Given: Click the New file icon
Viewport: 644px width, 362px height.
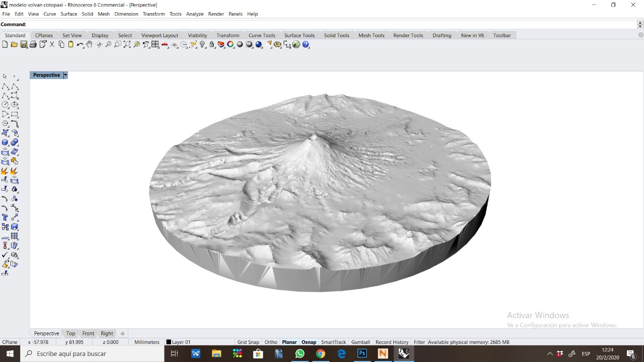Looking at the screenshot, I should (5, 44).
